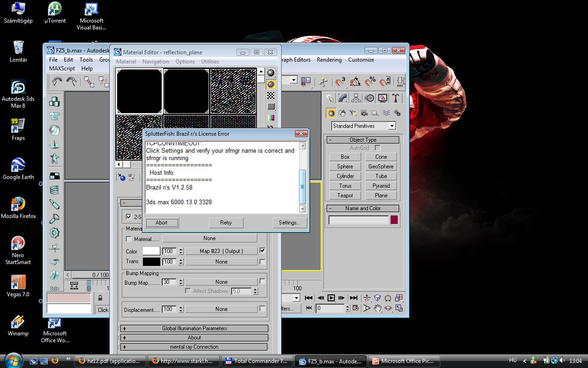Toggle Backlight icon in Material Editor

[271, 84]
